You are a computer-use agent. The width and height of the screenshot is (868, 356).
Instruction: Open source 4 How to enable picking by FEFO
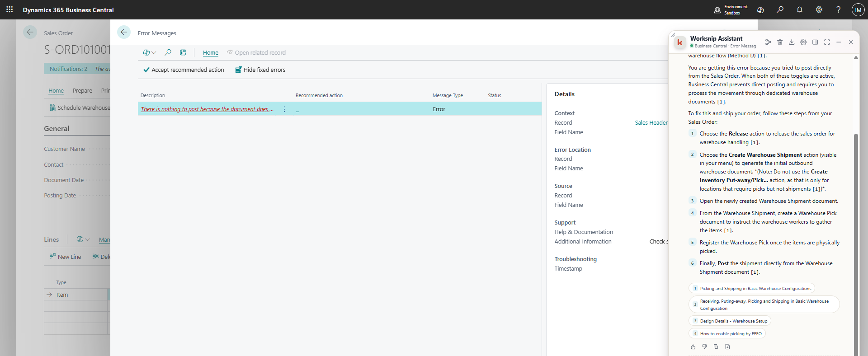727,334
